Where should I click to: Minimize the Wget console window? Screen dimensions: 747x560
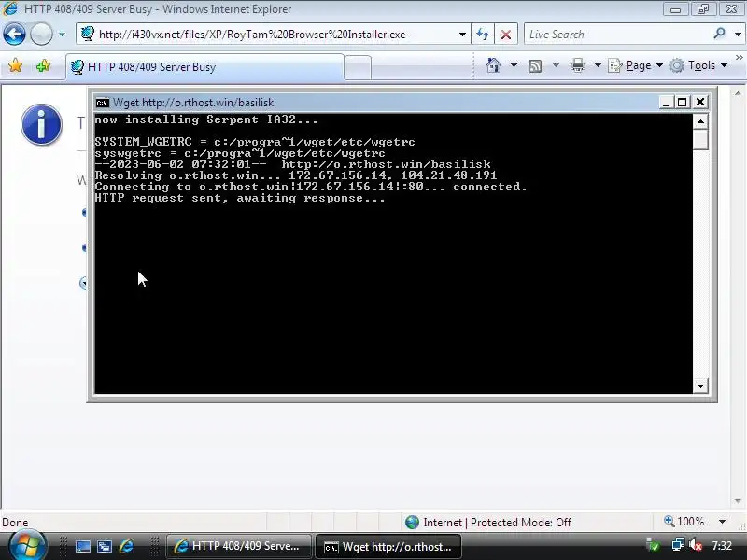[x=666, y=103]
